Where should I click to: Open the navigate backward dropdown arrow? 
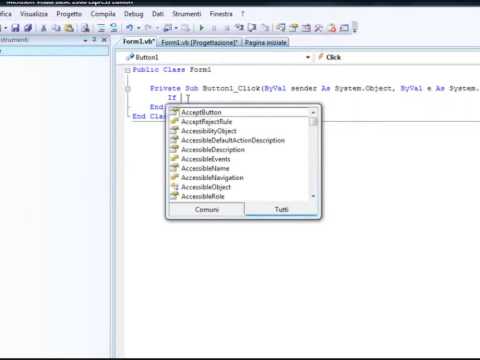click(x=176, y=28)
